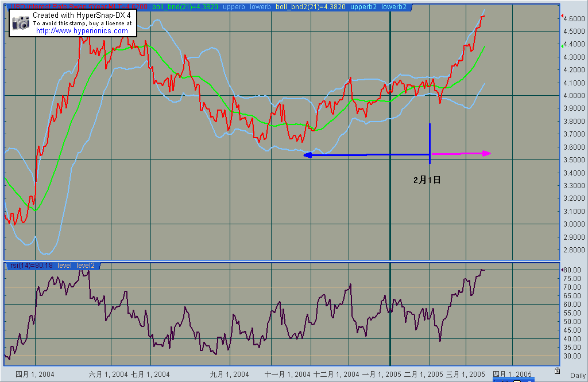Image resolution: width=588 pixels, height=382 pixels.
Task: Click the green Bollinger marker near 4.4000
Action: click(562, 46)
